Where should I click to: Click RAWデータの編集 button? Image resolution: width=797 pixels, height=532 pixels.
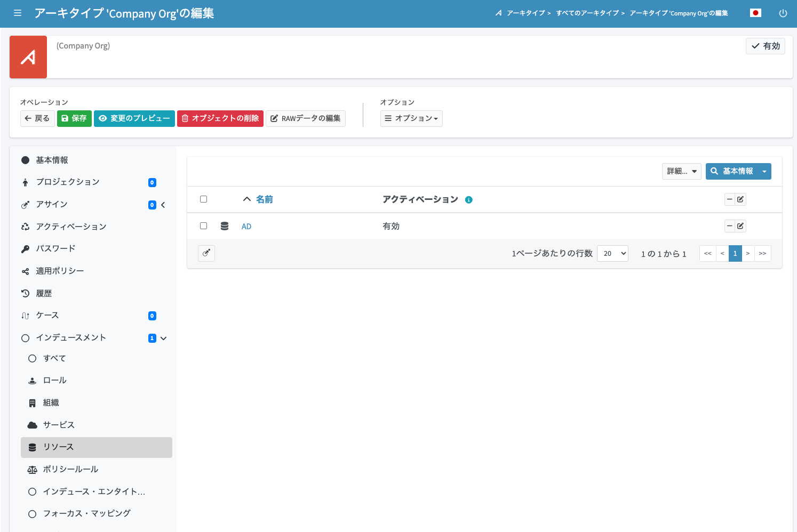tap(306, 118)
